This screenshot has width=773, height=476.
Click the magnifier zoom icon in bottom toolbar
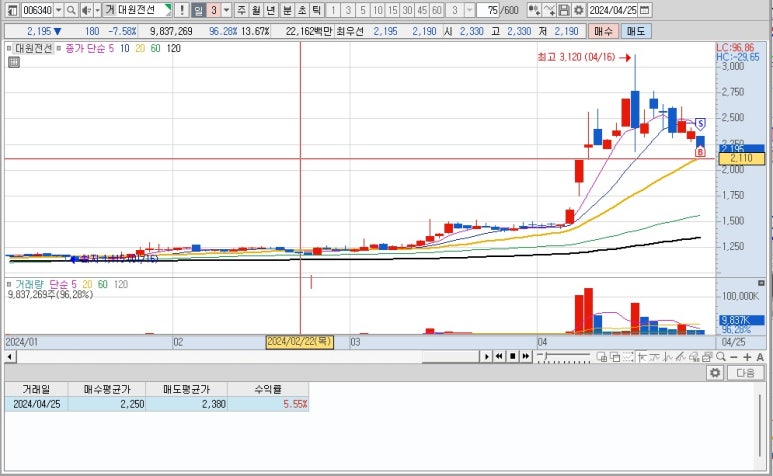(721, 357)
